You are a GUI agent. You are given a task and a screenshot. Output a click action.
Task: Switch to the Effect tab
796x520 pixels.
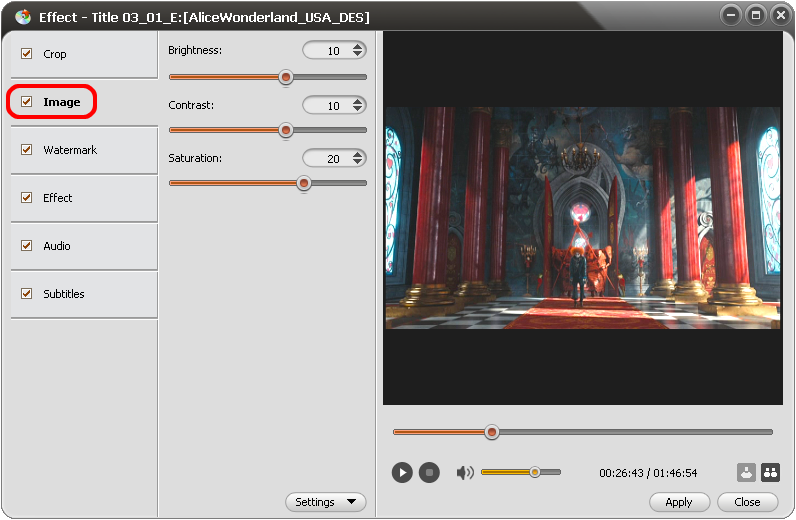click(x=84, y=198)
